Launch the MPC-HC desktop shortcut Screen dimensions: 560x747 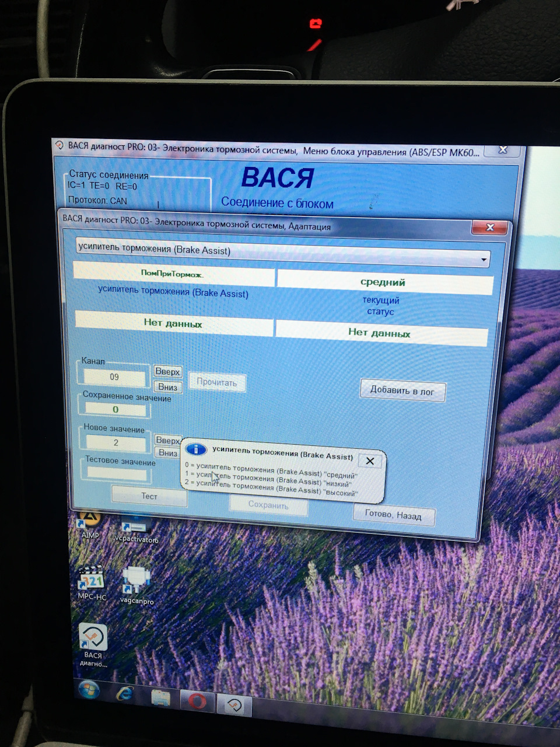92,583
